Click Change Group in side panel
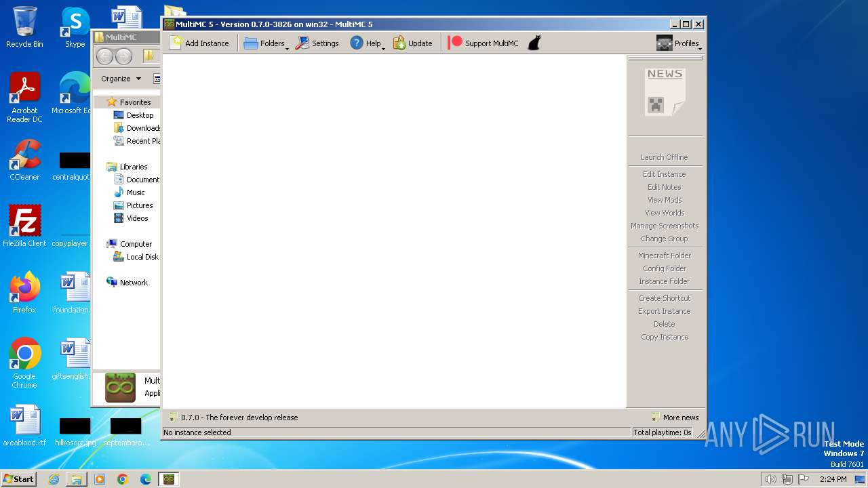The image size is (868, 488). tap(665, 239)
